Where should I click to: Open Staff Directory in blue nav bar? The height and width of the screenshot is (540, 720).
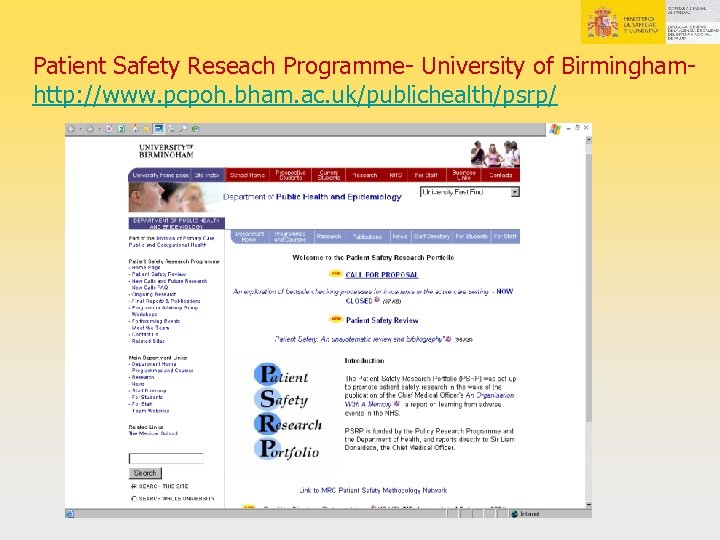coord(432,236)
